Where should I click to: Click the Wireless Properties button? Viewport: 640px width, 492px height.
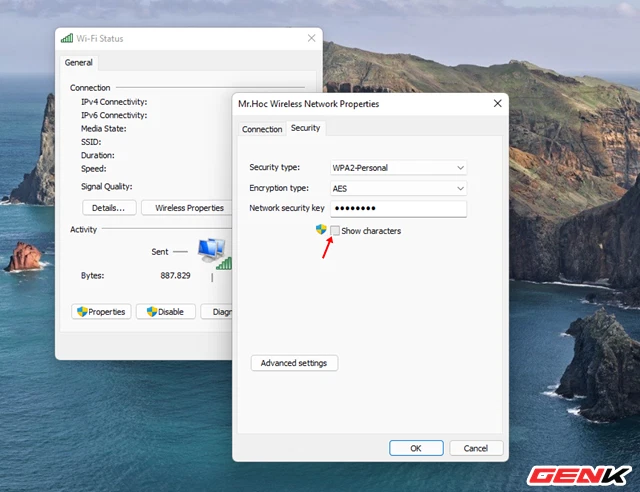189,208
